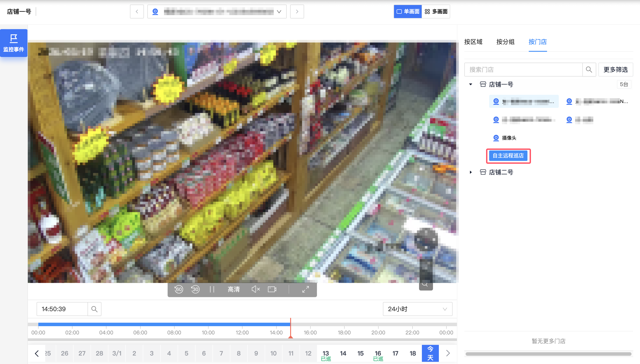Image resolution: width=640 pixels, height=364 pixels.
Task: Toggle 高清 video quality setting
Action: click(x=234, y=289)
